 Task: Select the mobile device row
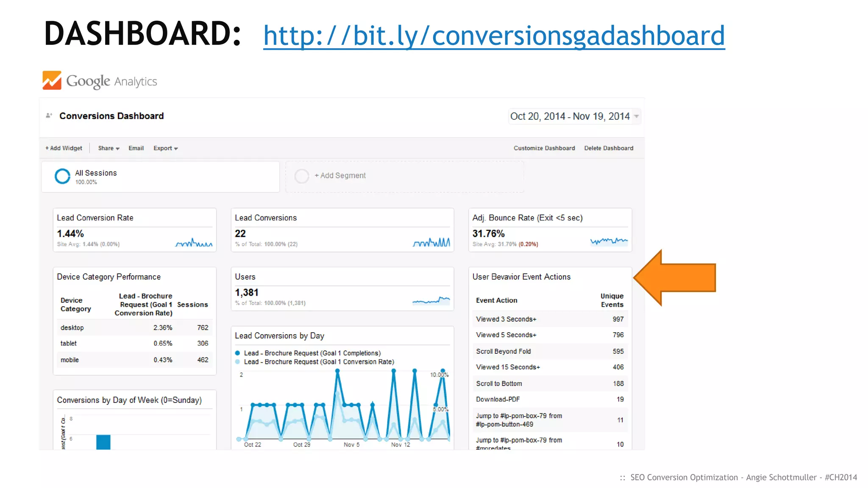point(134,360)
